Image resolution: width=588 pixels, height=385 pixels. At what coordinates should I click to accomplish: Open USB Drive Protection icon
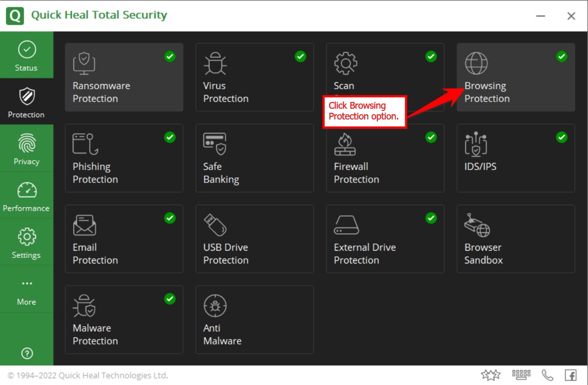215,225
